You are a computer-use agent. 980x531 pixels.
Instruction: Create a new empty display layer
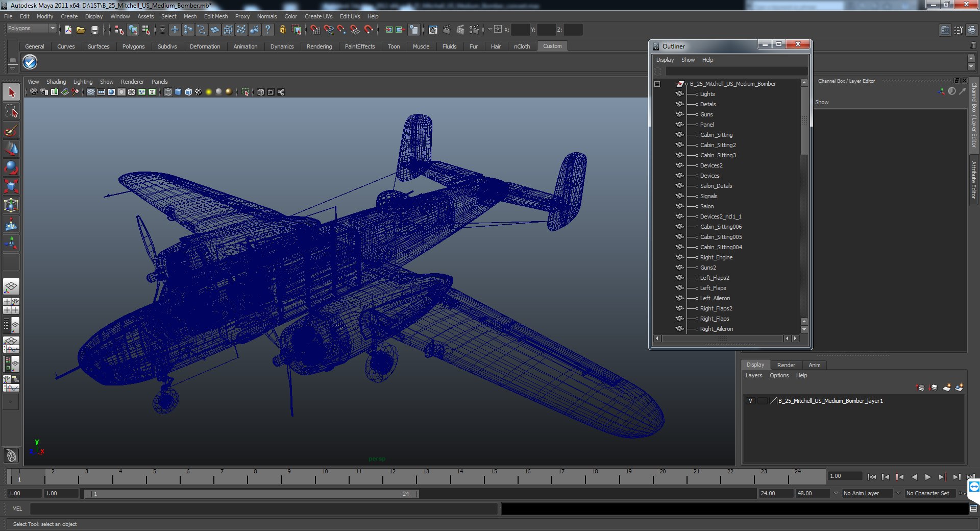946,388
